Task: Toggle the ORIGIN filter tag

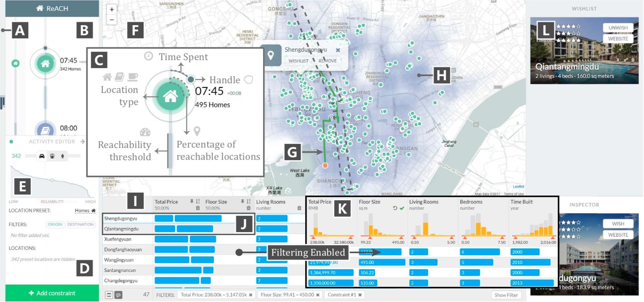Action: click(x=55, y=225)
